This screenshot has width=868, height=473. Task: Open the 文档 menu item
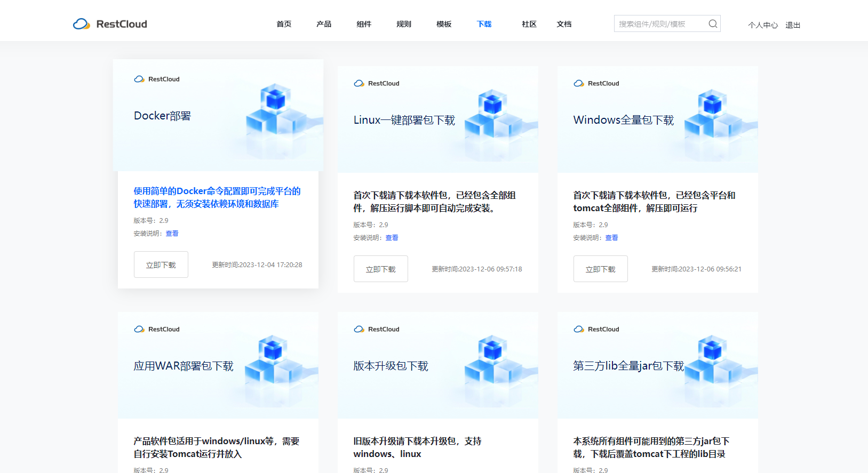click(x=564, y=24)
